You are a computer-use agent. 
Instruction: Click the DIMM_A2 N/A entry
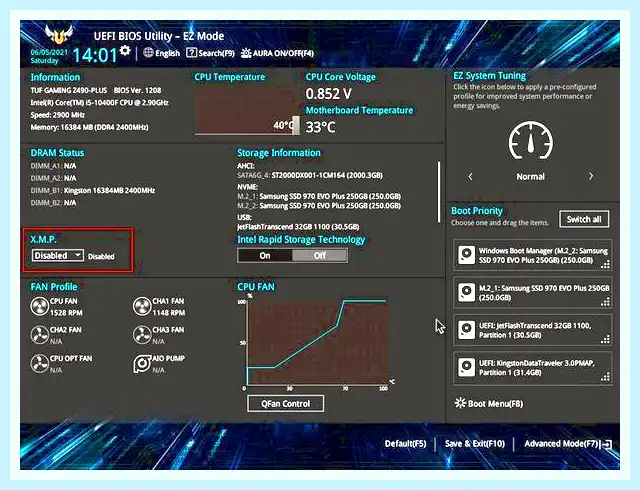click(x=53, y=178)
